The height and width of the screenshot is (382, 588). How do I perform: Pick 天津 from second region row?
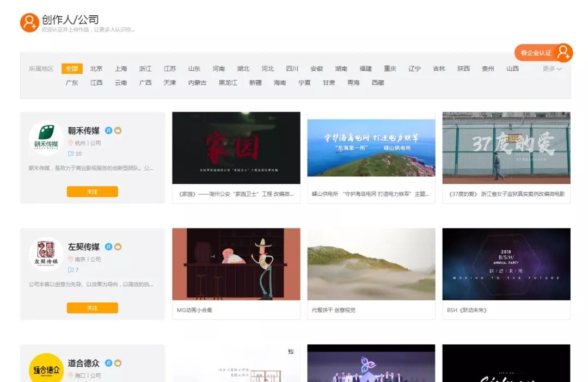tap(169, 83)
